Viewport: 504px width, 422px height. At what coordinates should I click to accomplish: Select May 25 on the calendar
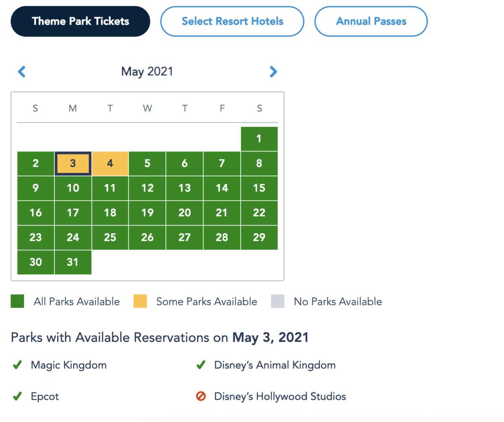(110, 238)
